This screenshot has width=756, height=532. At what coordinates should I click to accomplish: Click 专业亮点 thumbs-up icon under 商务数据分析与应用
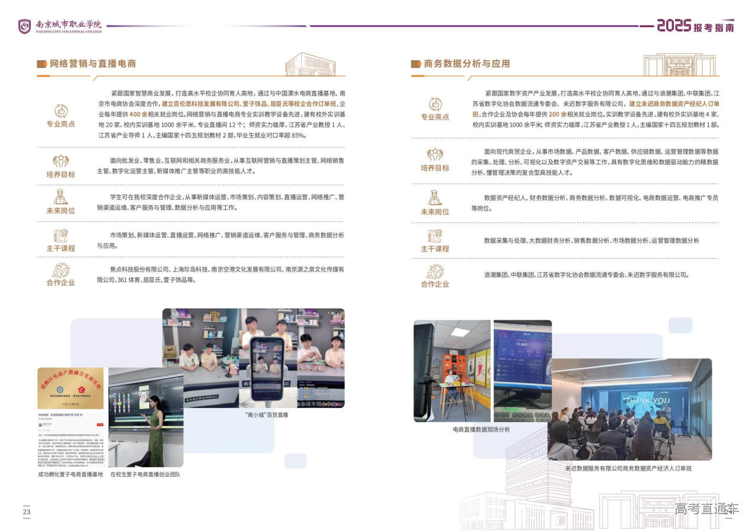click(x=435, y=104)
